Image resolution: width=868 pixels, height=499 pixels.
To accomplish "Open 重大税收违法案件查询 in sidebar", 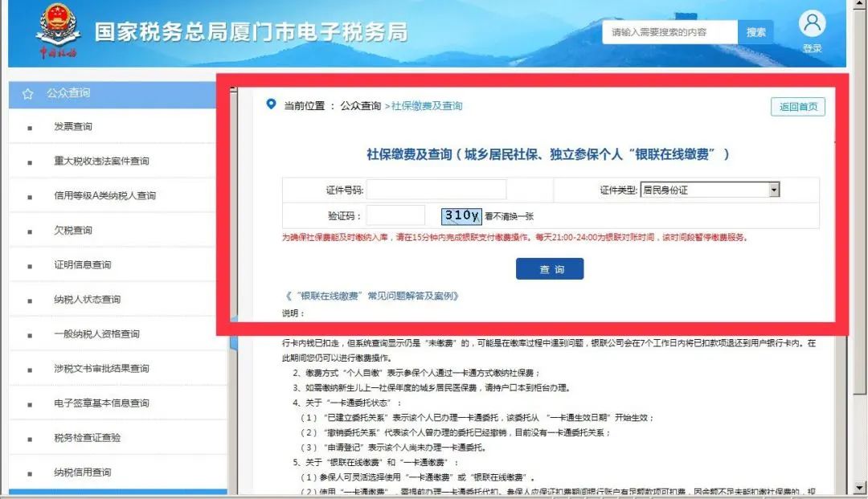I will coord(101,161).
